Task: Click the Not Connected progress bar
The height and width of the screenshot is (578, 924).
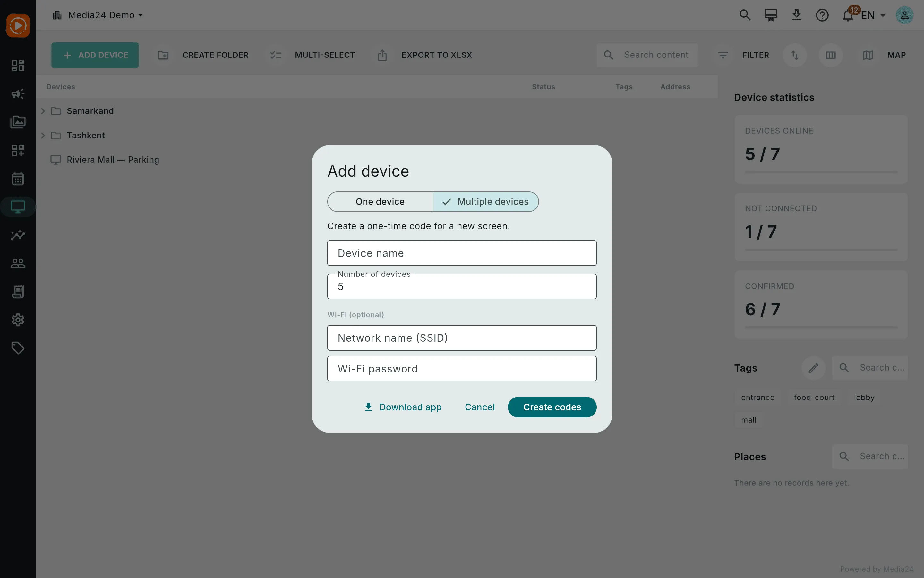Action: [821, 250]
